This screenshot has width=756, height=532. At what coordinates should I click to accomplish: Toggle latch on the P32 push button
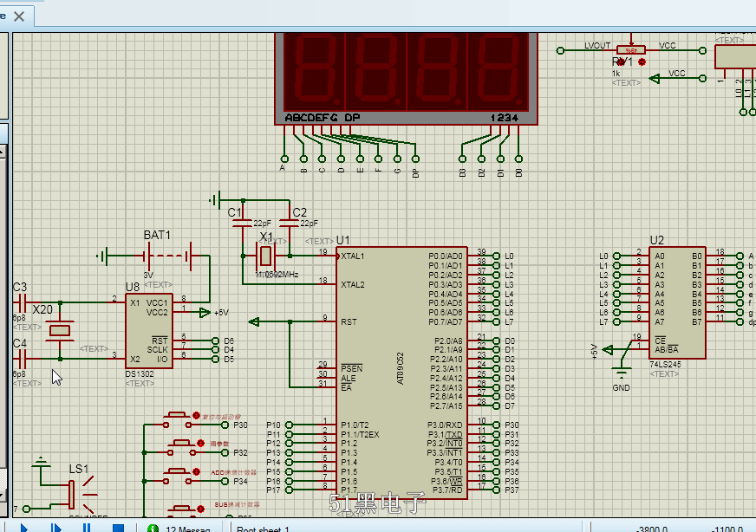tap(200, 443)
